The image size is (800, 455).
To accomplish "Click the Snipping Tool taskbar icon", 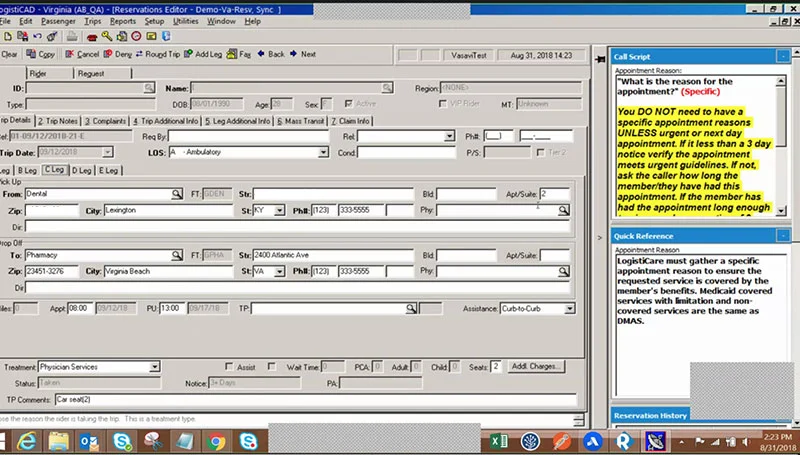I will coord(153,441).
